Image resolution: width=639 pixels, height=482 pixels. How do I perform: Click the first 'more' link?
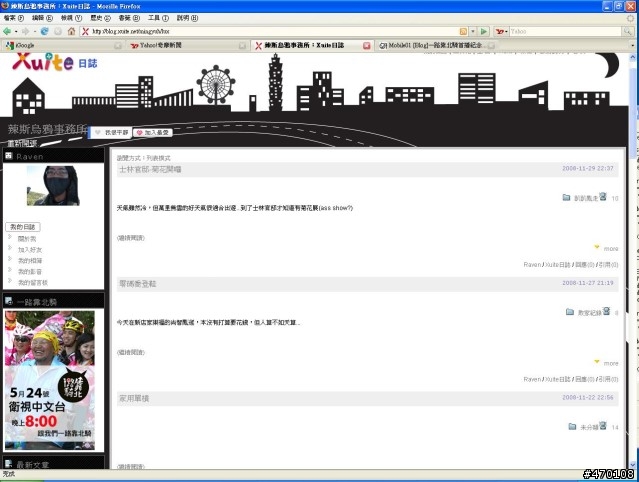611,249
